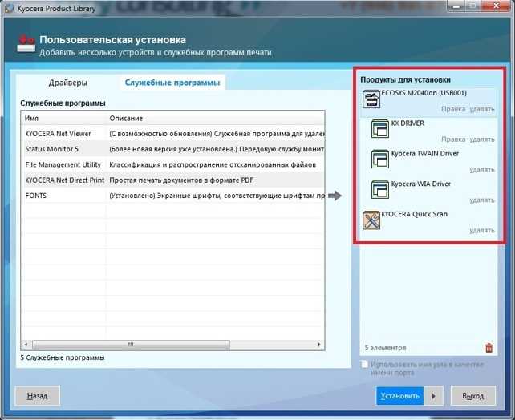Select the KYOCERA Quick Scan tools icon
This screenshot has width=515, height=420.
371,220
